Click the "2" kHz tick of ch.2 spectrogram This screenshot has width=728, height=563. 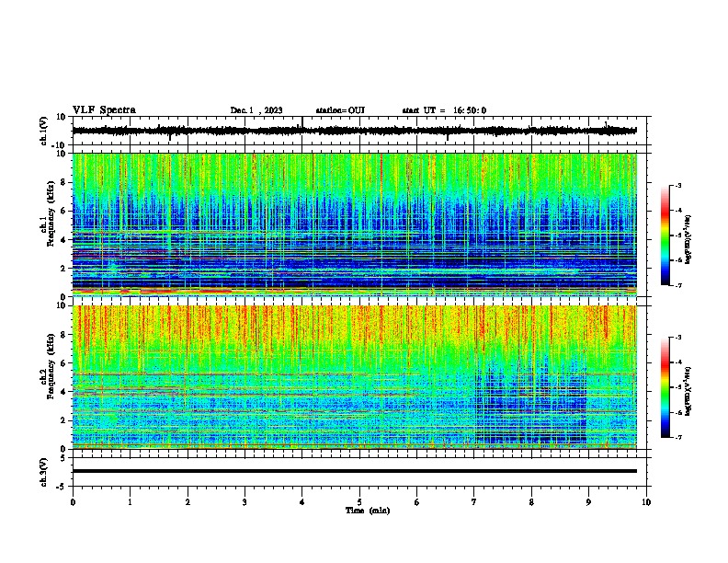[64, 420]
